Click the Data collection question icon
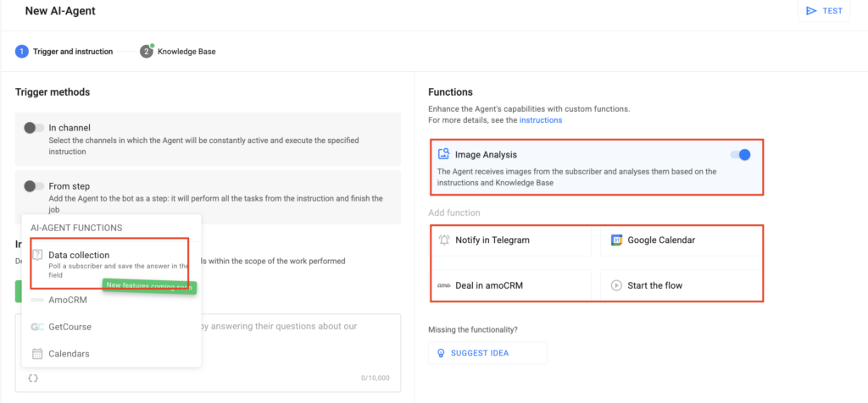Viewport: 868px width, 403px height. coord(37,256)
